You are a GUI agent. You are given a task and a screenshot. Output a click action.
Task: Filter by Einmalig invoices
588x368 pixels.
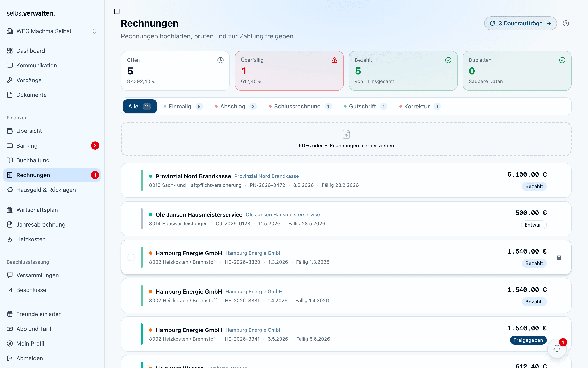183,106
